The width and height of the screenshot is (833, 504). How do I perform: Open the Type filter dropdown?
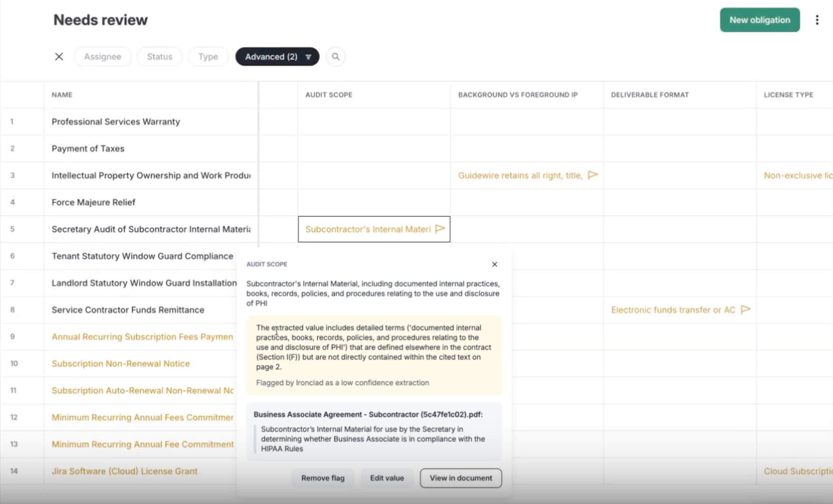tap(208, 56)
